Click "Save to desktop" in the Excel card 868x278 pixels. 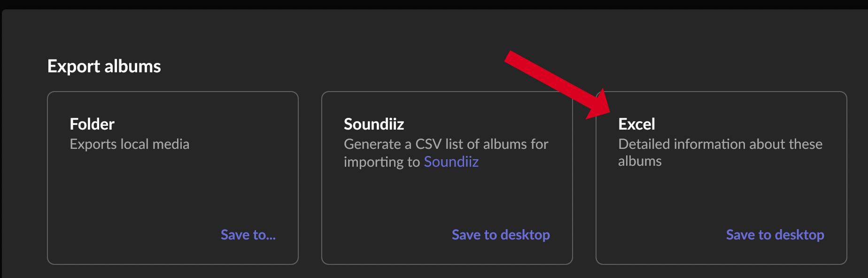coord(775,234)
